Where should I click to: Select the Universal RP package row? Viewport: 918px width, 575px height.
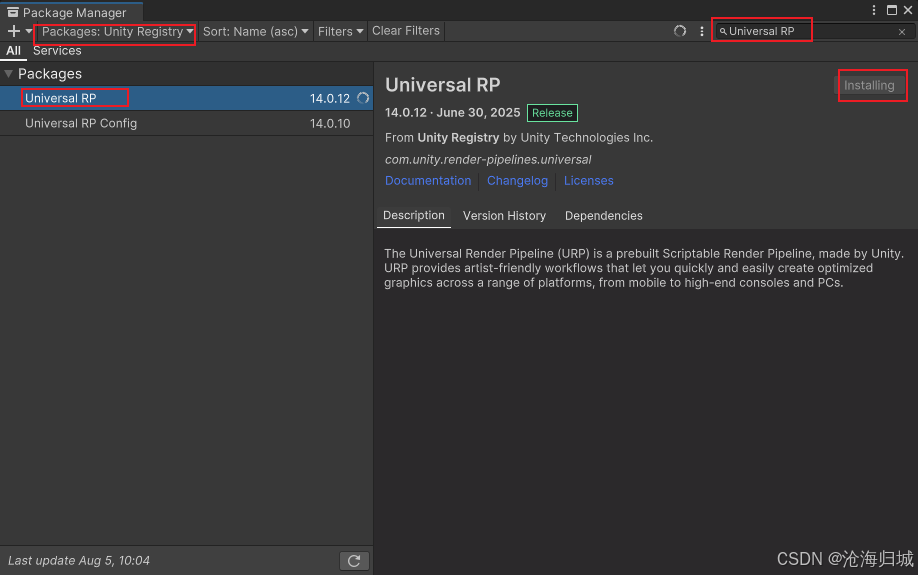point(186,98)
